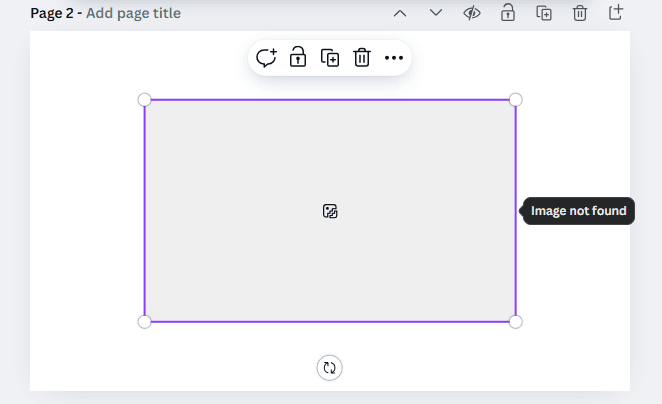Delete Page 2 using the header trash icon
This screenshot has width=662, height=404.
pyautogui.click(x=580, y=13)
